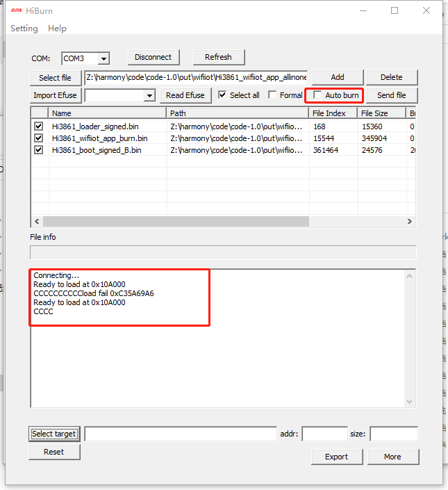Open the Help menu
The image size is (448, 490).
pos(57,28)
